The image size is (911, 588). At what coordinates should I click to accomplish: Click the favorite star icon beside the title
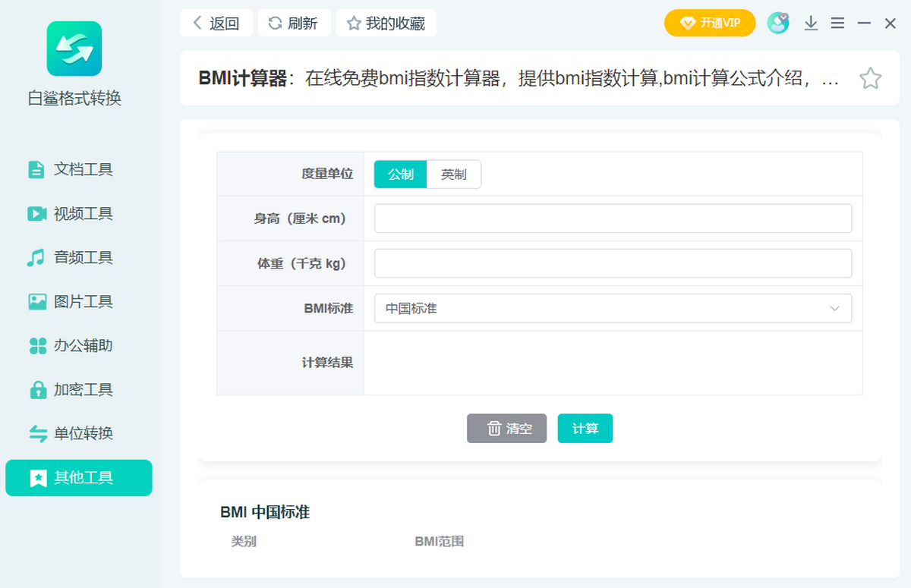870,78
